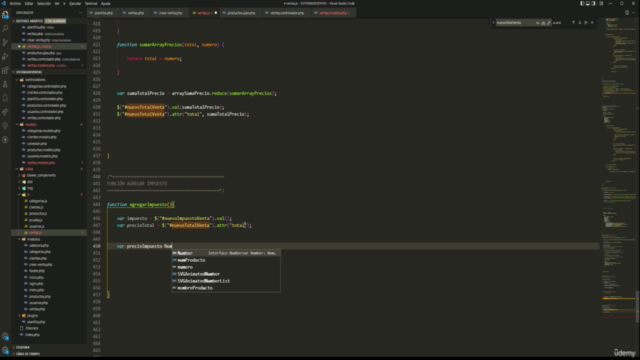Open the editor More Actions ellipsis

pos(633,13)
